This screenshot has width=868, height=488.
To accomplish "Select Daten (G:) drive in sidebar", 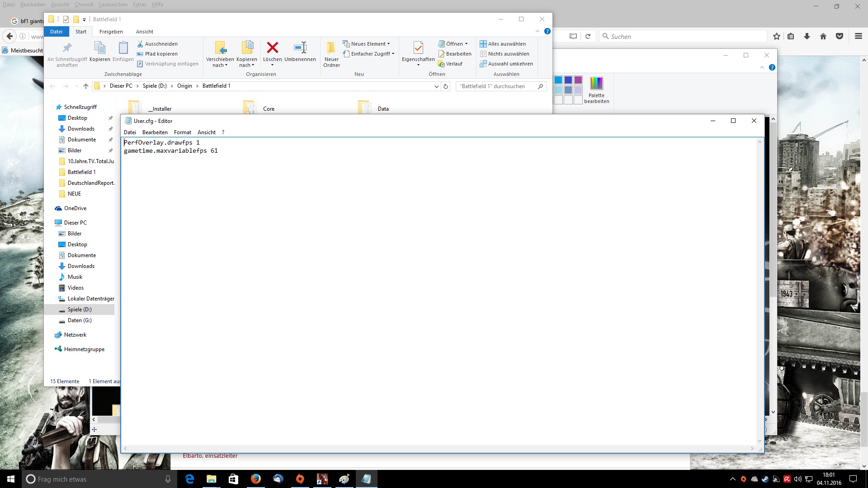I will click(80, 320).
